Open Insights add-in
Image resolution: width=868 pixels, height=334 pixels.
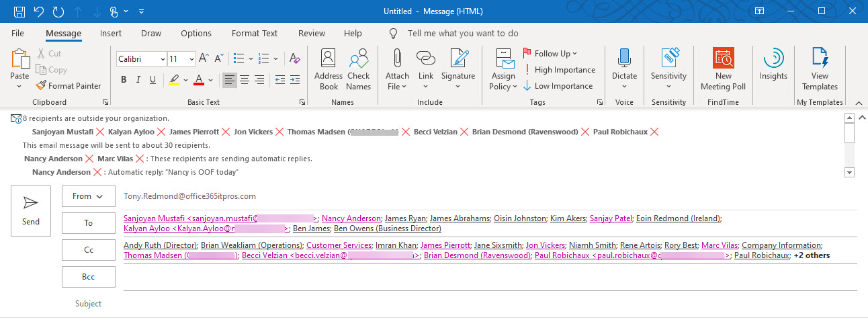773,65
